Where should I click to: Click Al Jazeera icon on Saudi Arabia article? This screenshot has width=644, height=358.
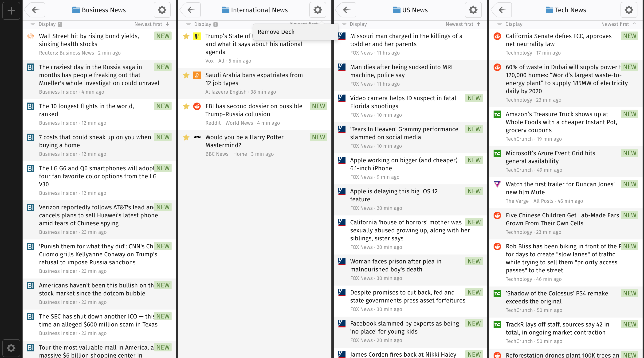[197, 75]
